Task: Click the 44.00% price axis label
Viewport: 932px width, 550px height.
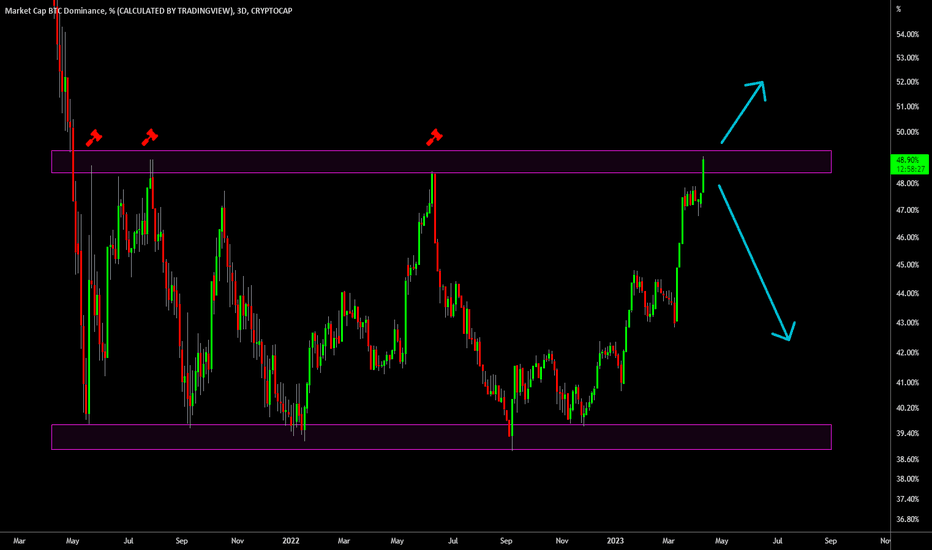Action: [x=908, y=294]
